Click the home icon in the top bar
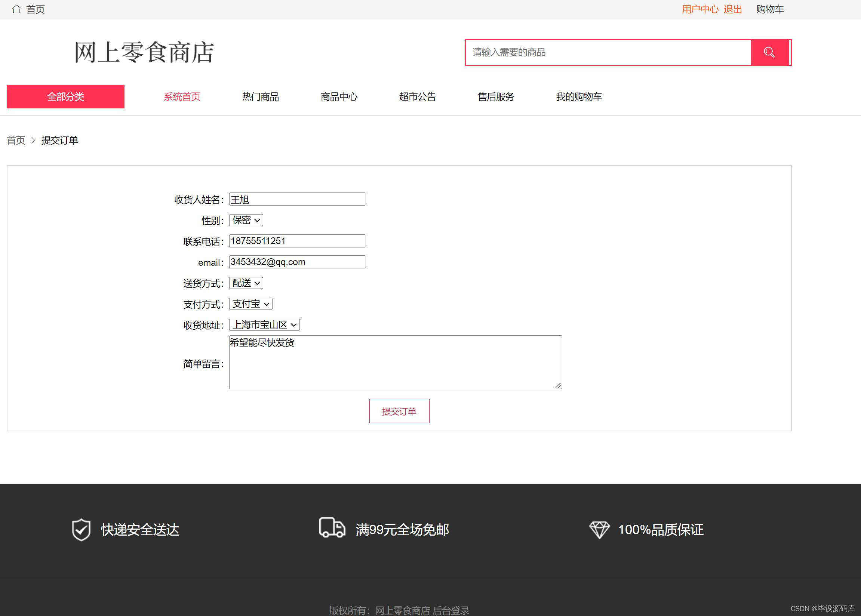Screen dimensions: 861x616 tap(16, 9)
